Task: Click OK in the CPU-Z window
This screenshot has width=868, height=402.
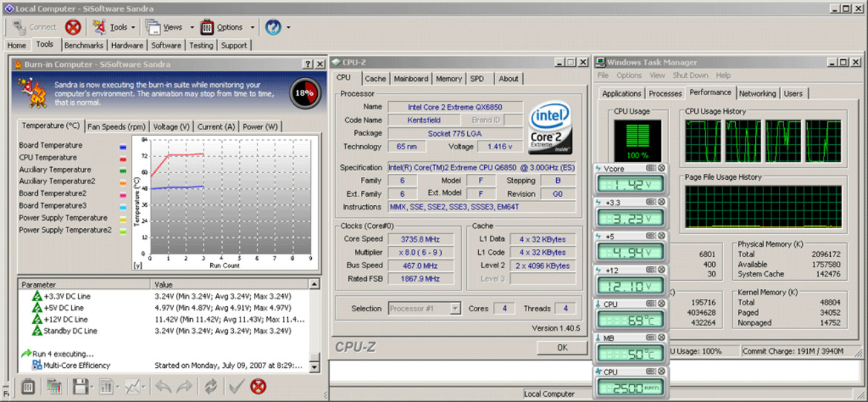Action: click(562, 348)
